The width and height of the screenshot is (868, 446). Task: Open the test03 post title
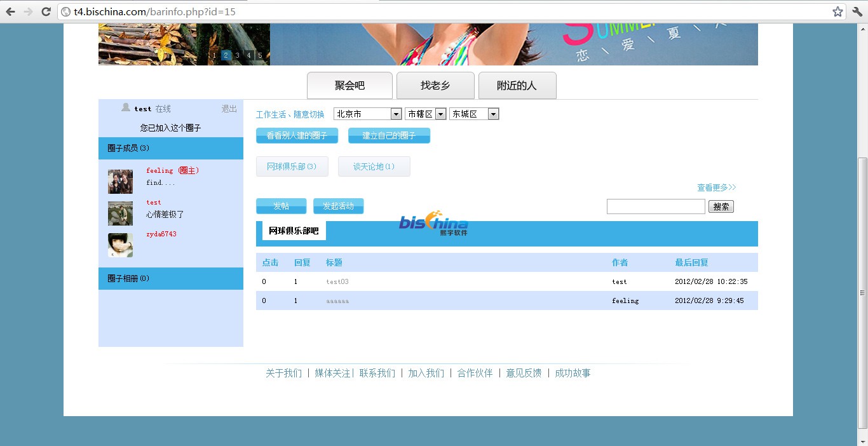(x=337, y=281)
